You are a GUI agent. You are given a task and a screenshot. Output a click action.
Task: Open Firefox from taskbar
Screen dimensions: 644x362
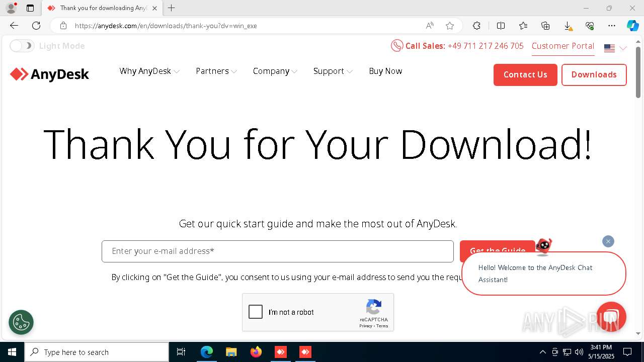(256, 352)
